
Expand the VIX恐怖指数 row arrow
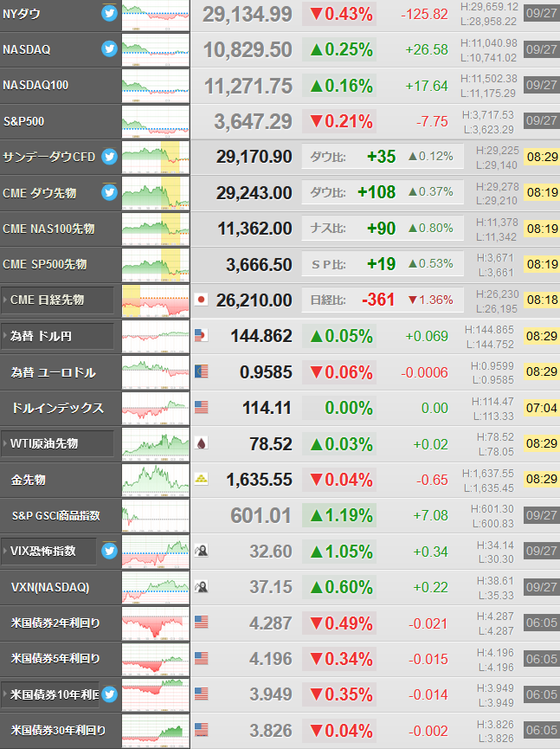click(x=5, y=551)
